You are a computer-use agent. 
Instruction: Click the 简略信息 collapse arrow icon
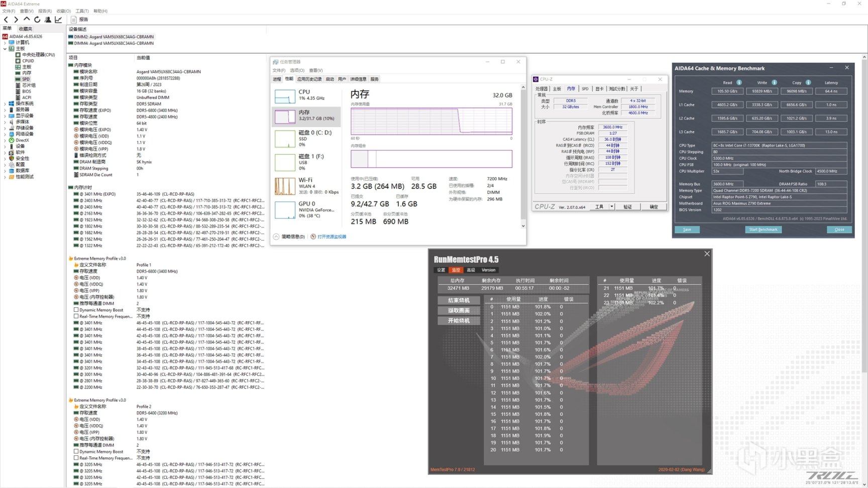pos(276,236)
